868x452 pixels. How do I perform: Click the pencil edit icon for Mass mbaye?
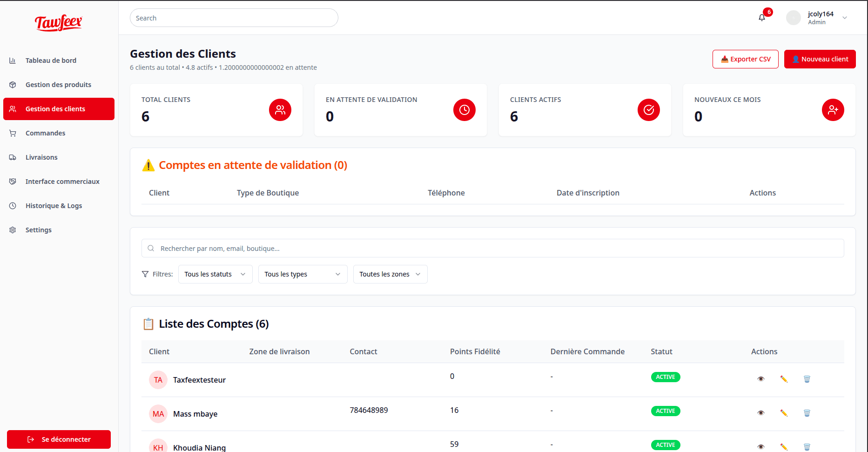point(784,413)
